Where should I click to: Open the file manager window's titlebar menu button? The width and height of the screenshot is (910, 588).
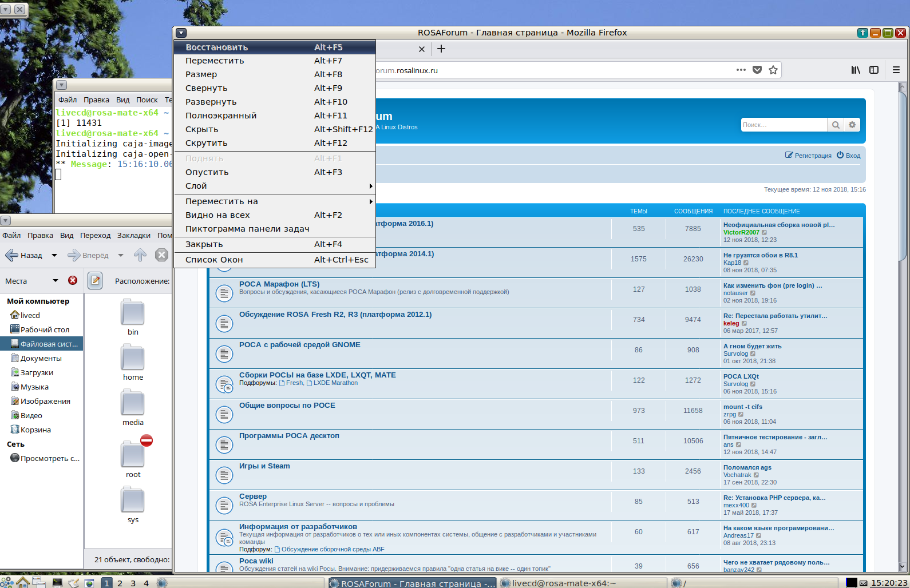tap(5, 220)
